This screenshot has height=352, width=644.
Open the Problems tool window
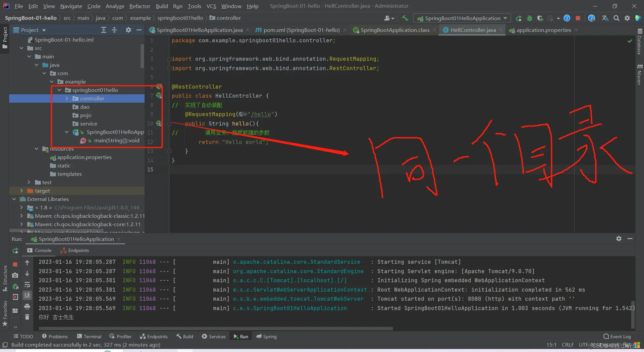tap(55, 337)
